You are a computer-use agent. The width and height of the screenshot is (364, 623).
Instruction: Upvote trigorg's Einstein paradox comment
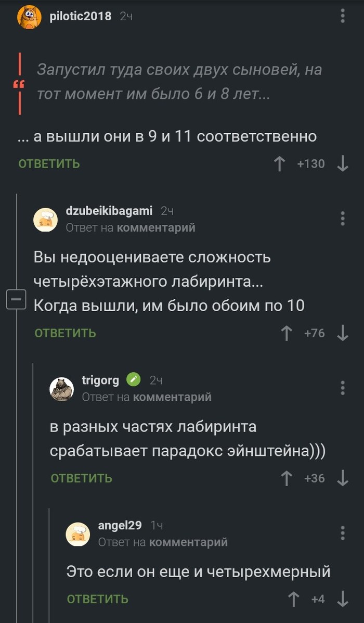click(x=285, y=478)
